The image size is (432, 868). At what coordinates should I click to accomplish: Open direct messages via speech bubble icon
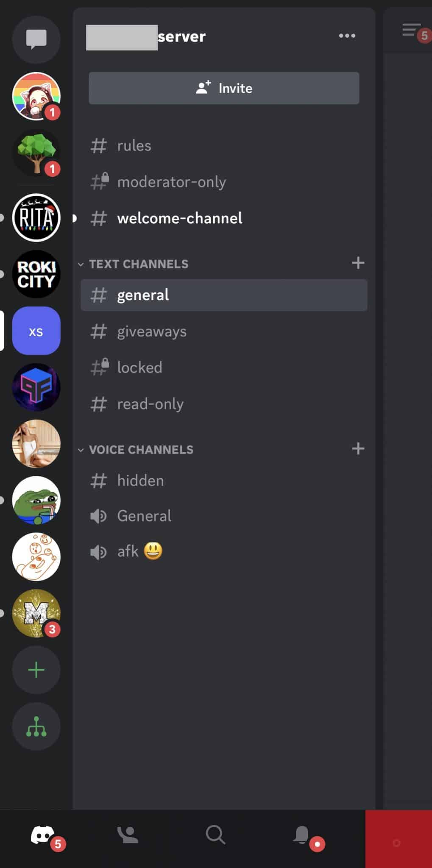36,39
